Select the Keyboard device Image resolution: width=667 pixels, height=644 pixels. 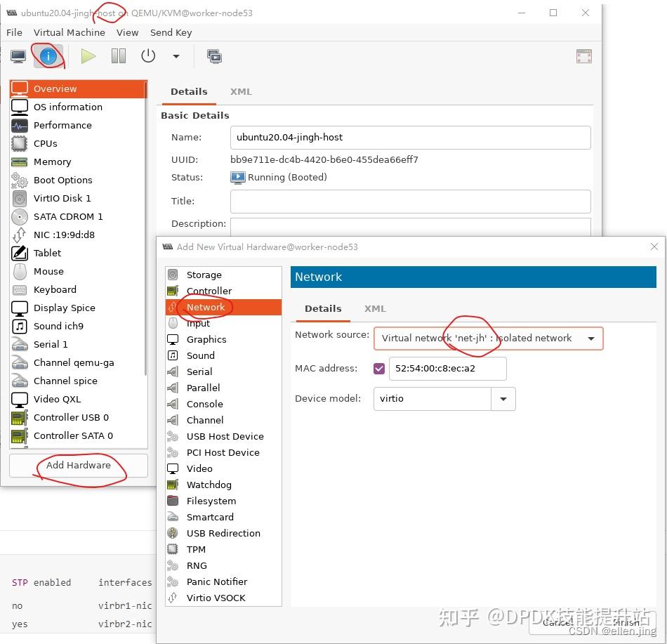(77, 290)
